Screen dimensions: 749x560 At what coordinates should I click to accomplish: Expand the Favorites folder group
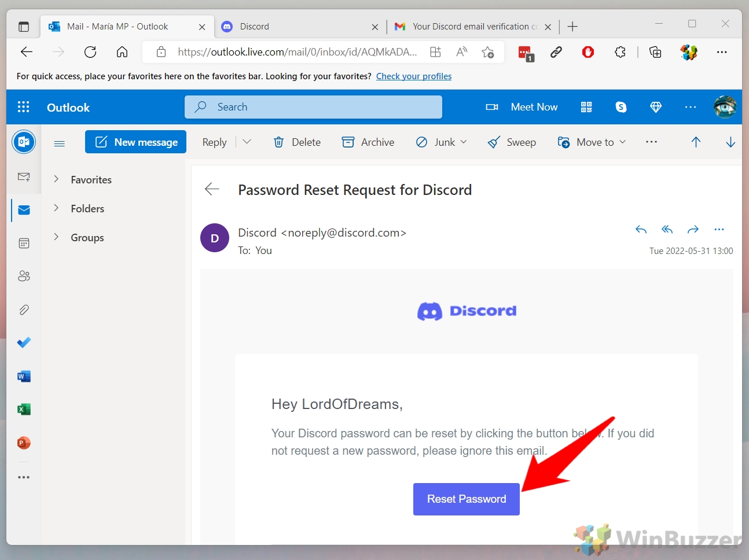pos(56,179)
